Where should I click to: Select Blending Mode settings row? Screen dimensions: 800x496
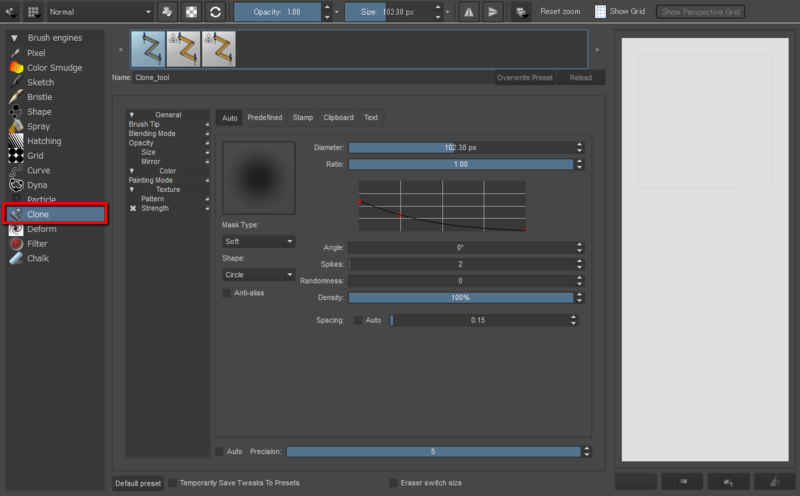tap(168, 133)
